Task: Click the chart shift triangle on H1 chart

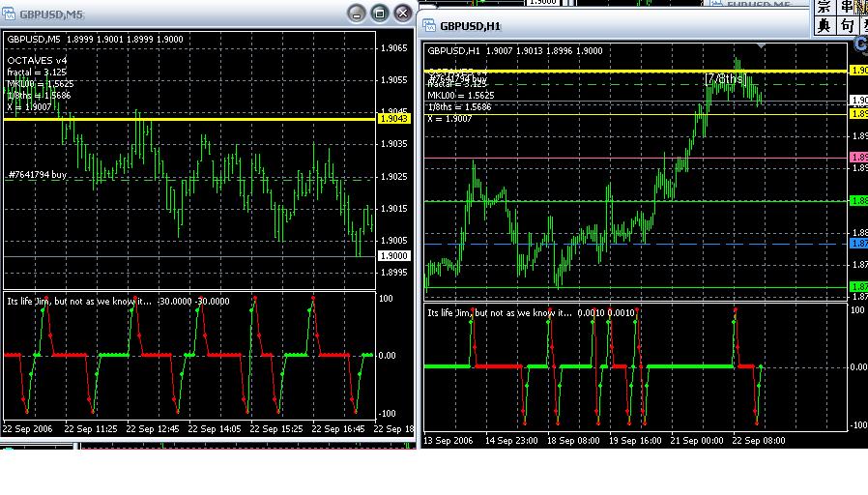Action: click(762, 46)
